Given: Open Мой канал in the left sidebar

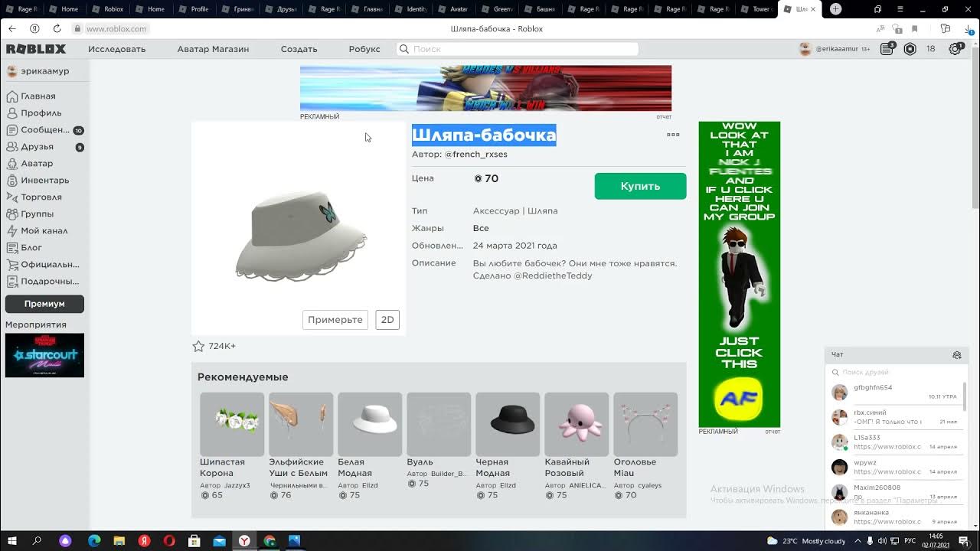Looking at the screenshot, I should (44, 231).
